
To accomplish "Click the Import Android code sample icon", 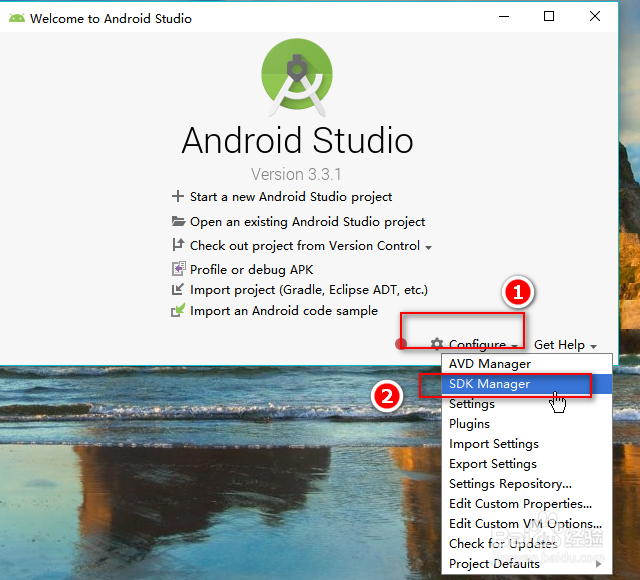I will (178, 310).
